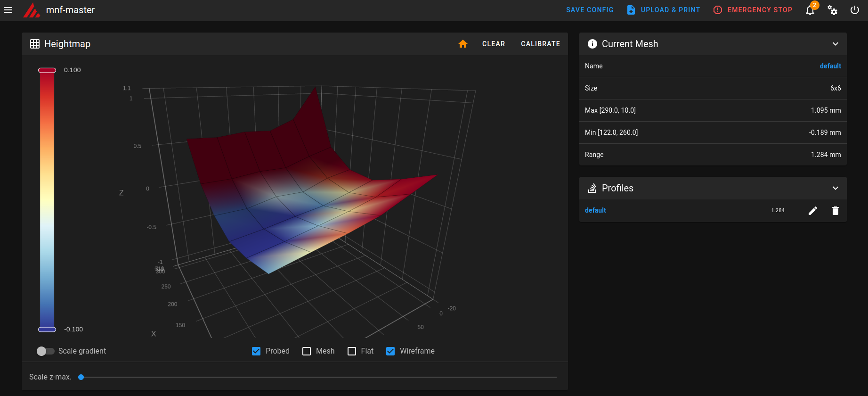Click CLEAR heightmap button
The height and width of the screenshot is (396, 868).
[x=494, y=44]
